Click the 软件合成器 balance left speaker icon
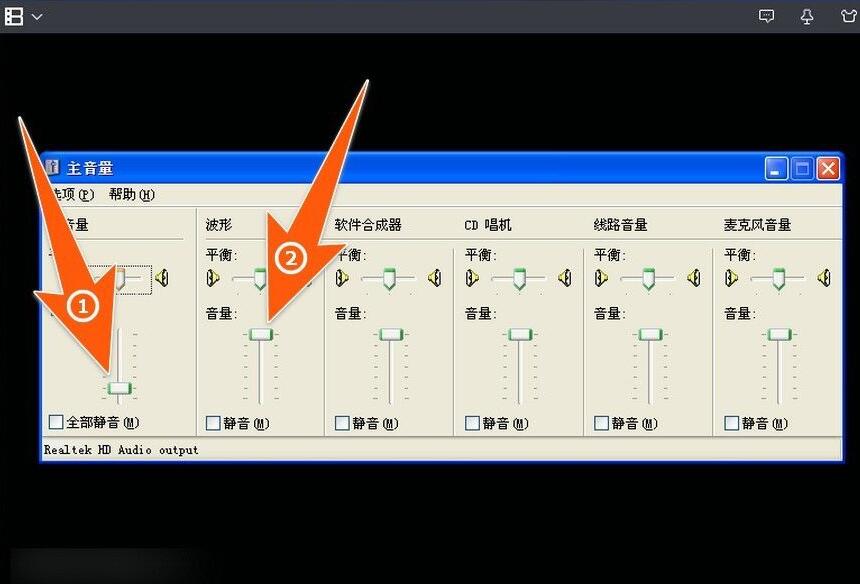860x584 pixels. coord(342,278)
